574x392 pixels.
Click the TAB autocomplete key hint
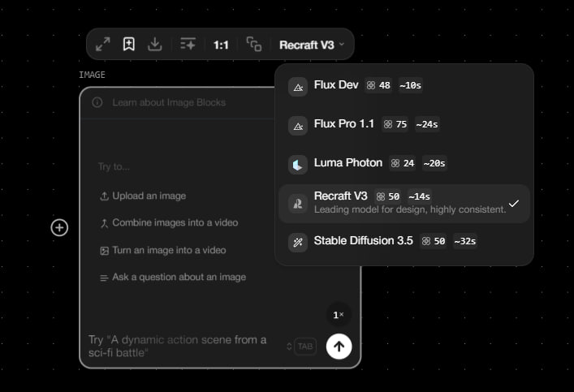click(305, 347)
